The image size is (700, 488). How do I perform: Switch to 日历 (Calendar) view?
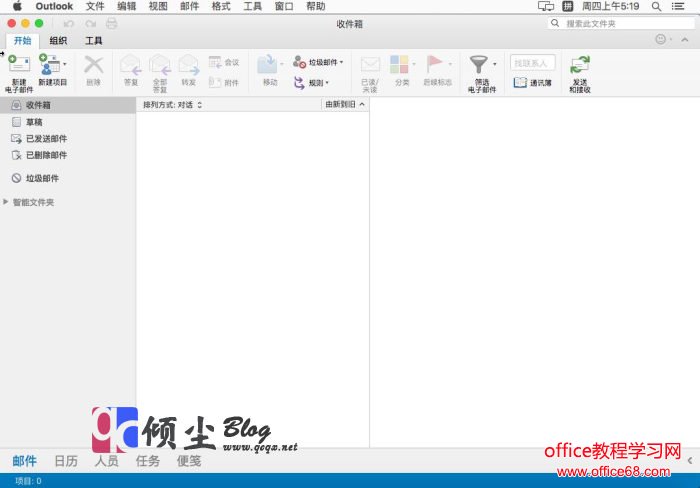(x=66, y=461)
